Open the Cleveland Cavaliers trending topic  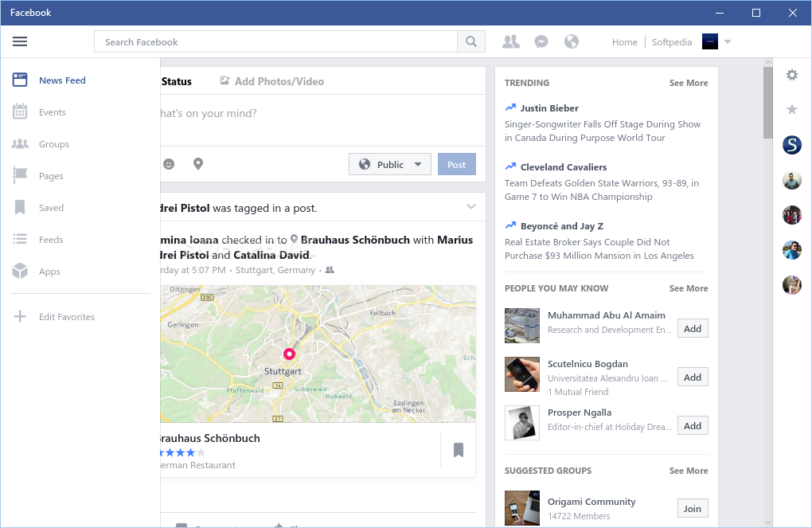click(564, 167)
